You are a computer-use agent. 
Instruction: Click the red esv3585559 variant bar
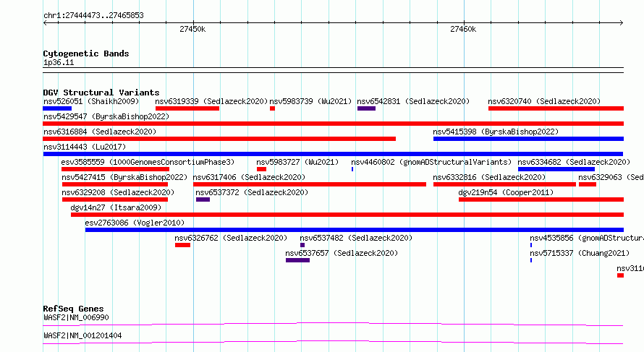(115, 169)
